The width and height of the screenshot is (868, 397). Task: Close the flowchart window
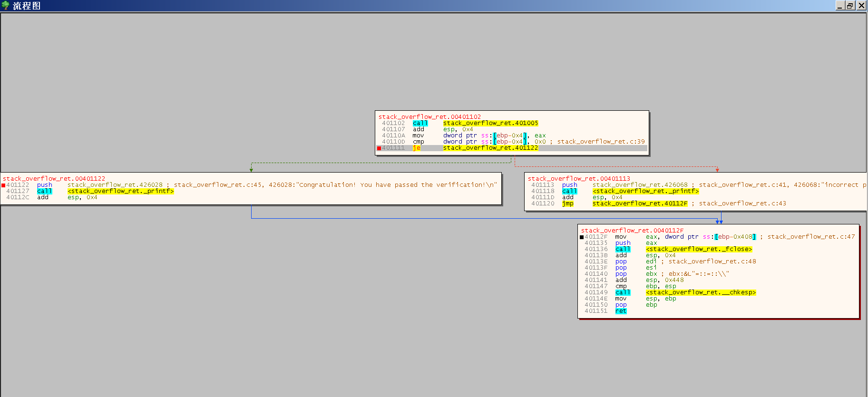pos(861,6)
